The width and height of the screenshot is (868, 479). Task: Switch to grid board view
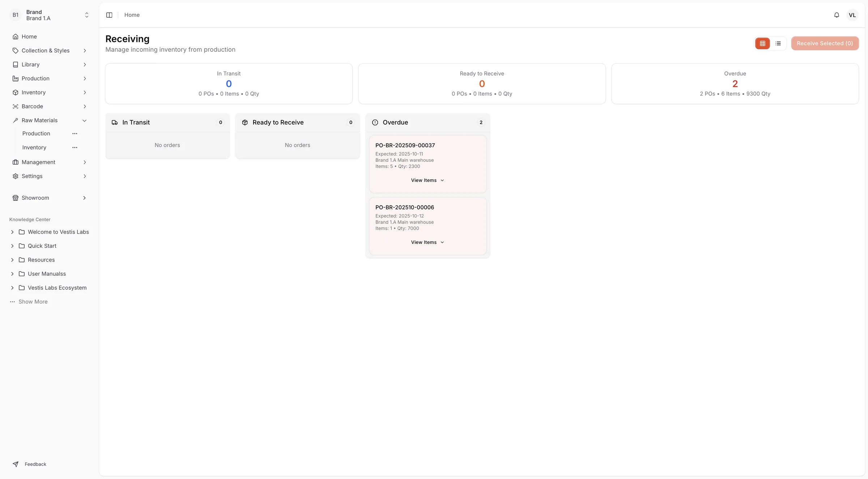[x=762, y=43]
